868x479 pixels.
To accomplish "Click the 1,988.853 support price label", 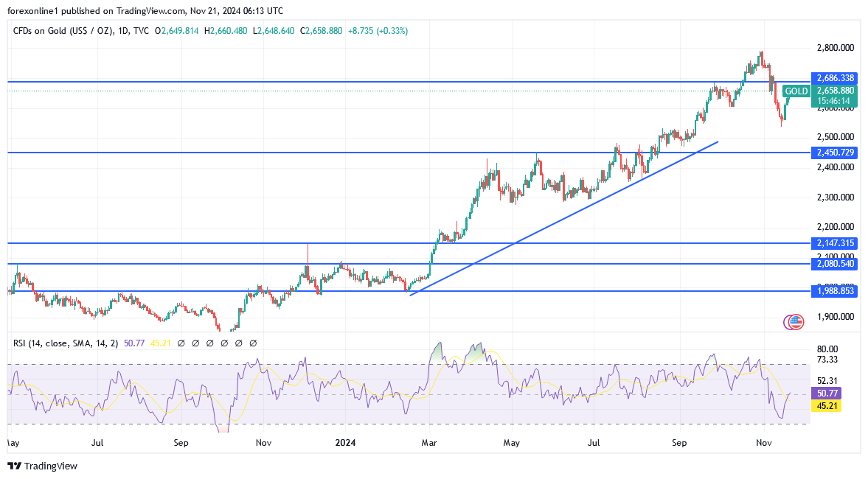I will point(836,291).
